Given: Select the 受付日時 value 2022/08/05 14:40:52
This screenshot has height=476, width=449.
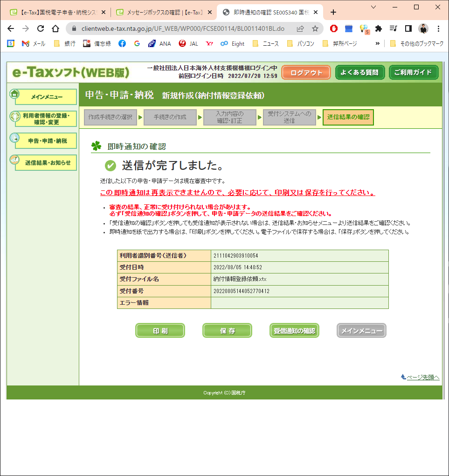Looking at the screenshot, I should 238,267.
